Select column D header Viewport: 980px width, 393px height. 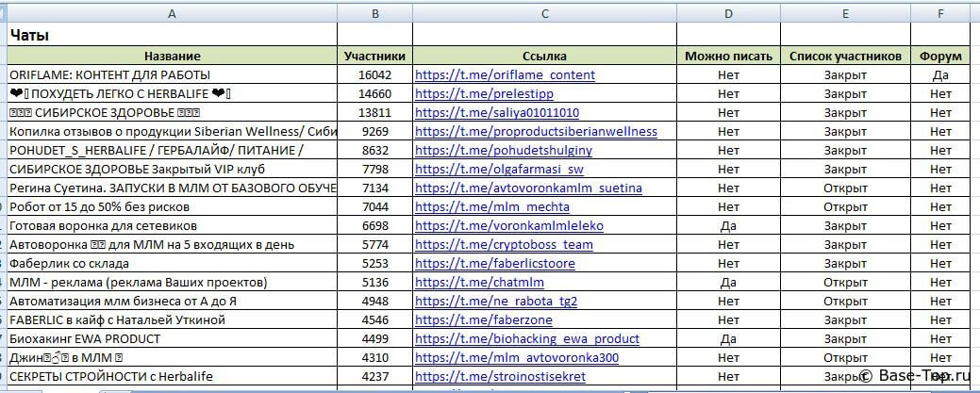point(728,12)
